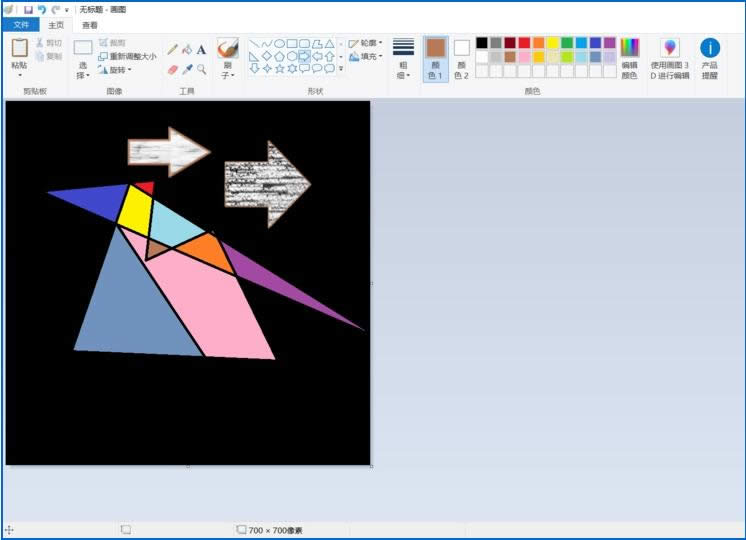Viewport: 746px width, 540px height.
Task: Pick the Fill with color bucket
Action: [x=187, y=49]
